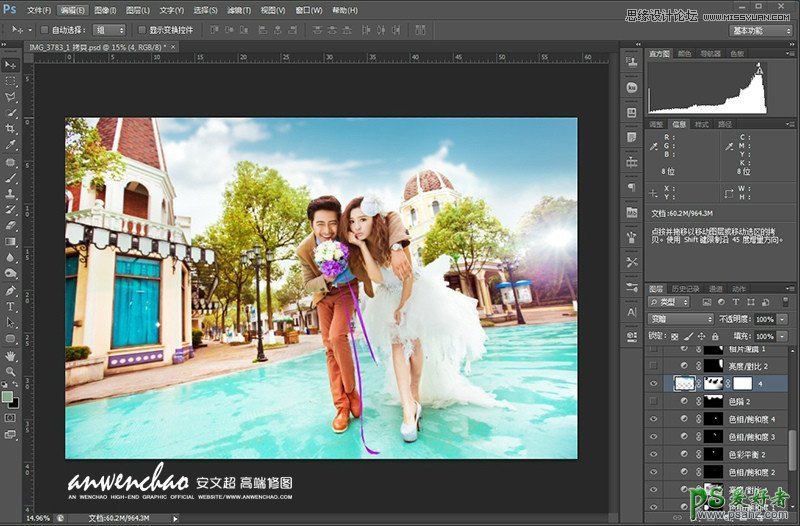Select the Crop tool
The image size is (800, 526).
pos(10,129)
